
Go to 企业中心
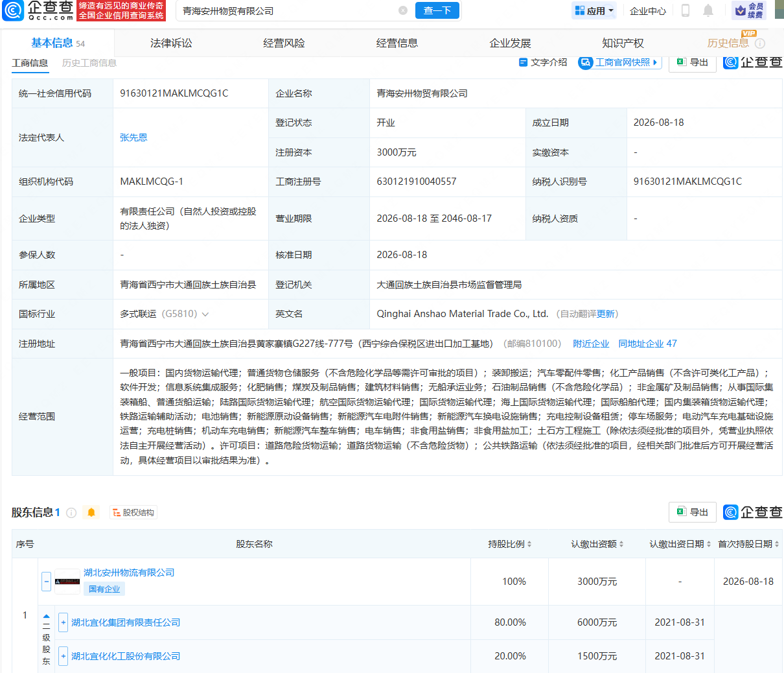[x=647, y=11]
